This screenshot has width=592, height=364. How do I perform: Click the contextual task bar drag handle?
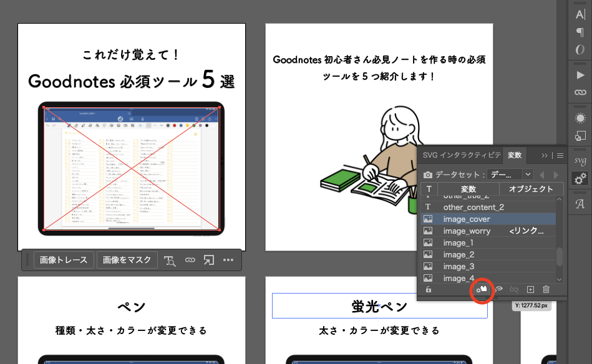tap(27, 260)
